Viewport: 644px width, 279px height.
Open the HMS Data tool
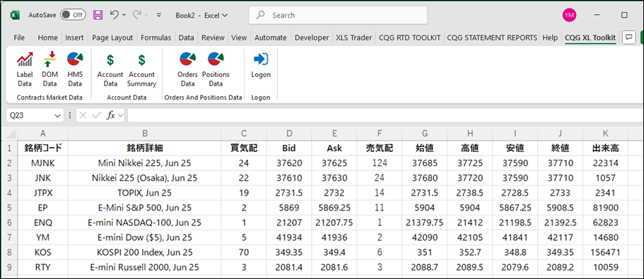pos(75,69)
